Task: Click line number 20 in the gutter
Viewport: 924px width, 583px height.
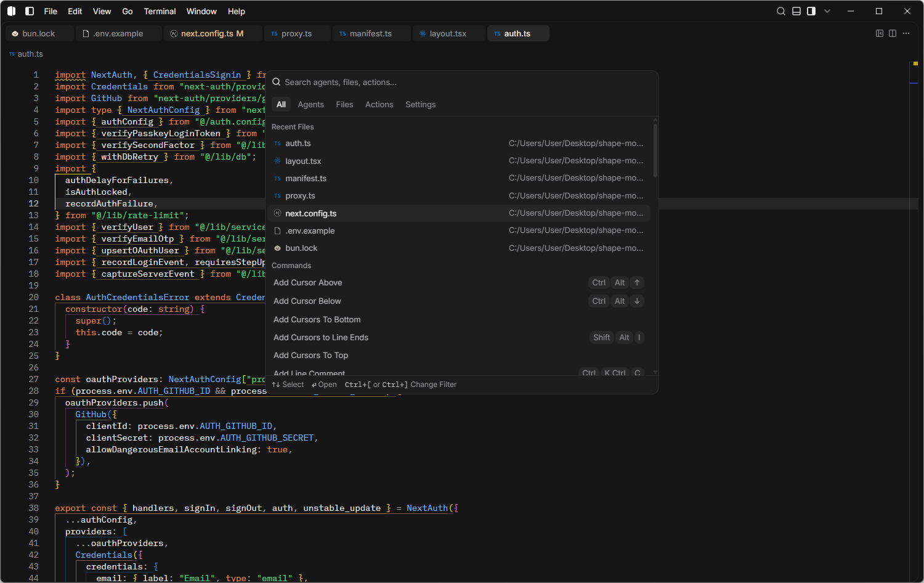Action: pyautogui.click(x=33, y=297)
